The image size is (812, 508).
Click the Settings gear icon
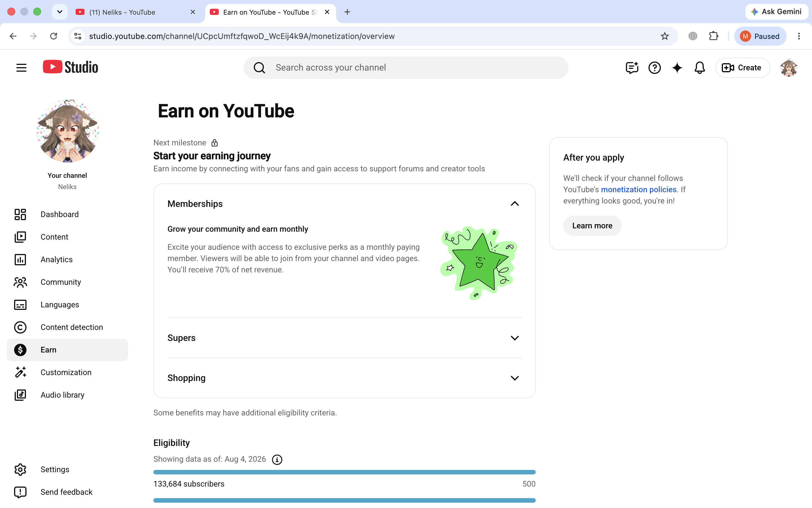20,469
